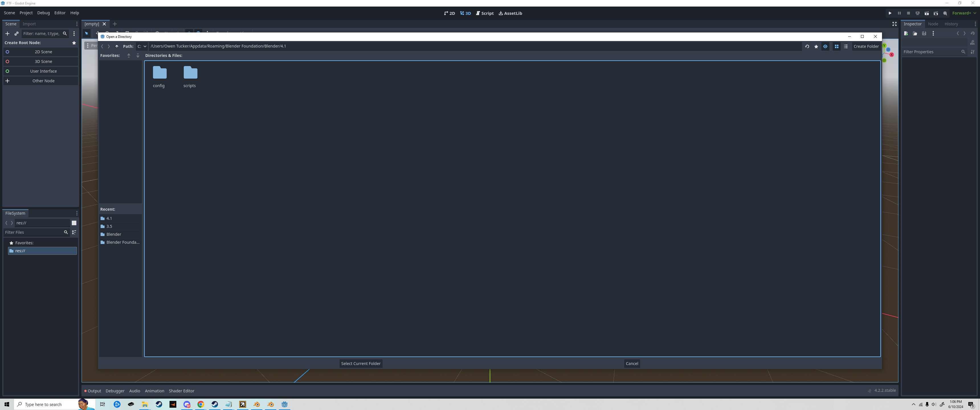Open Movie Maker mode film reel
Screen dimensions: 980x410
click(945, 13)
